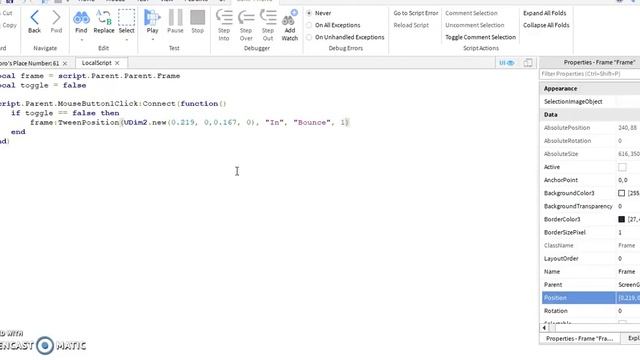This screenshot has height=360, width=640.
Task: Expand All Folds in script
Action: (544, 13)
